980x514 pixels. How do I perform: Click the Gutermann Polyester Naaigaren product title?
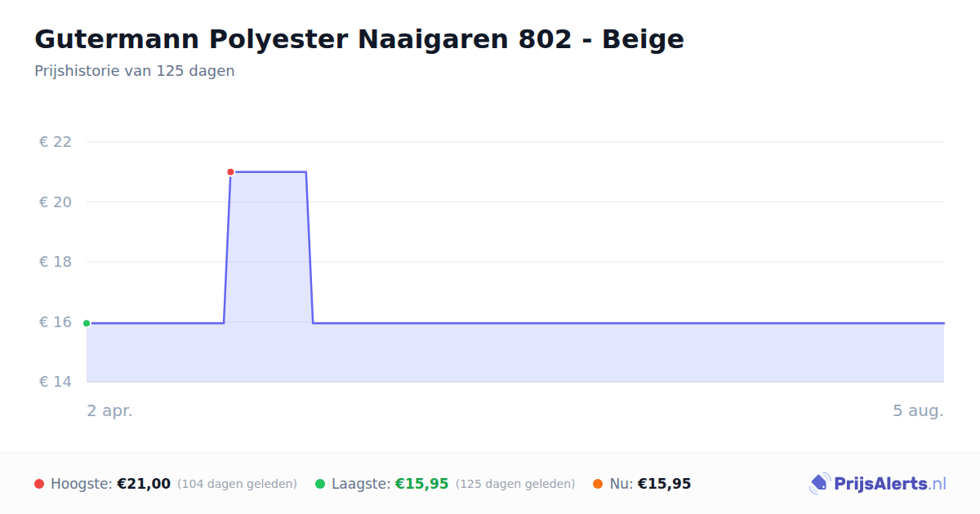(x=359, y=39)
